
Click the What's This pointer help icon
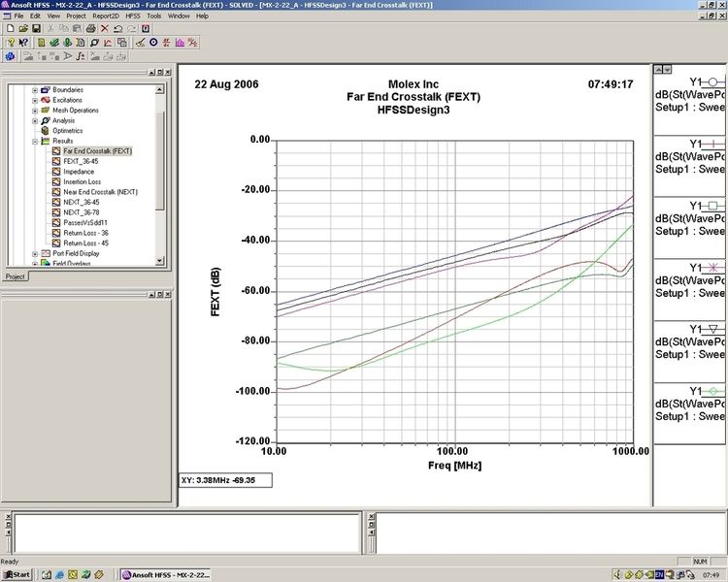click(x=23, y=43)
